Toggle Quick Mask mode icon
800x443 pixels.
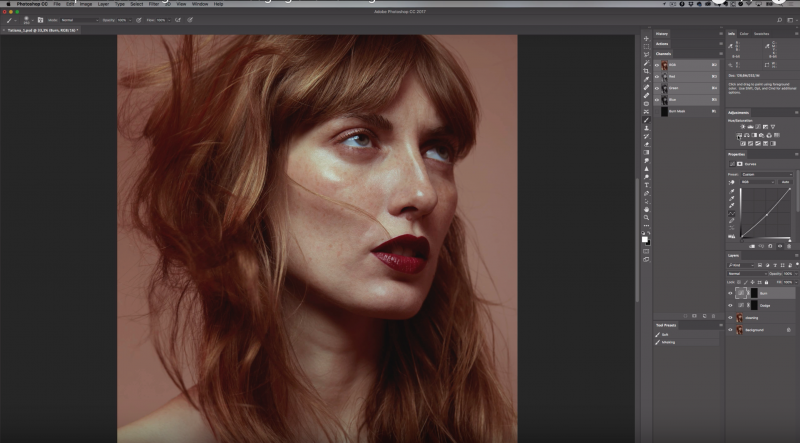[x=646, y=251]
